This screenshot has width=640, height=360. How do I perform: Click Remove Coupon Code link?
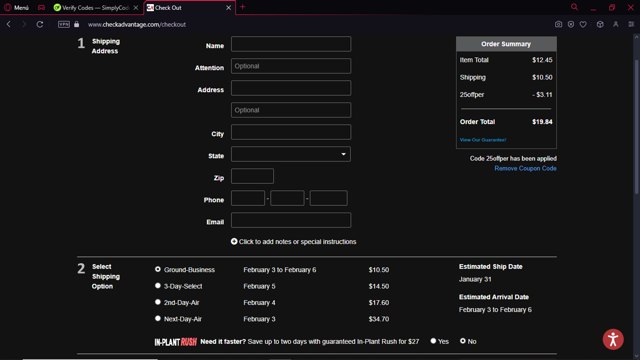(525, 169)
